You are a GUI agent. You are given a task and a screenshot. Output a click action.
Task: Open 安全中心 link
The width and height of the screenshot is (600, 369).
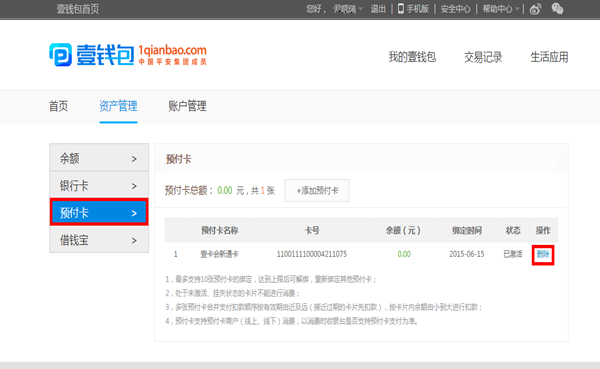455,9
